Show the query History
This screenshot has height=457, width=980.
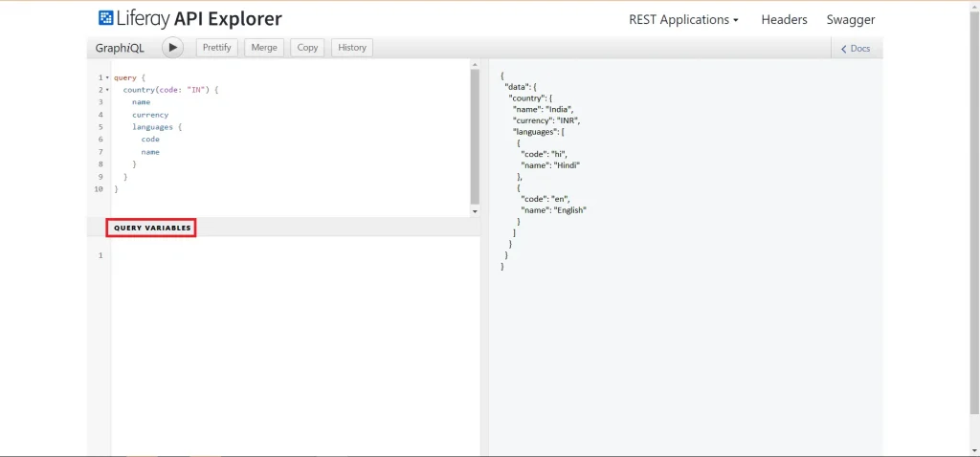[351, 48]
